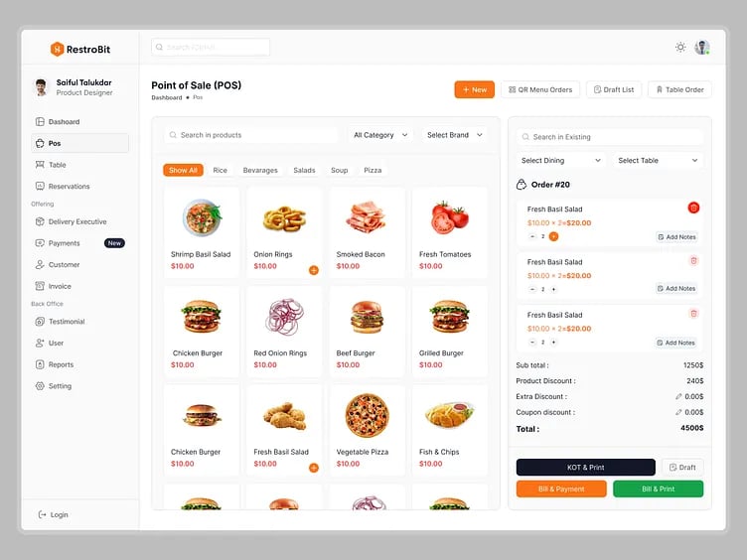The height and width of the screenshot is (560, 747).
Task: Edit Extra Discount with pencil icon
Action: tap(678, 397)
